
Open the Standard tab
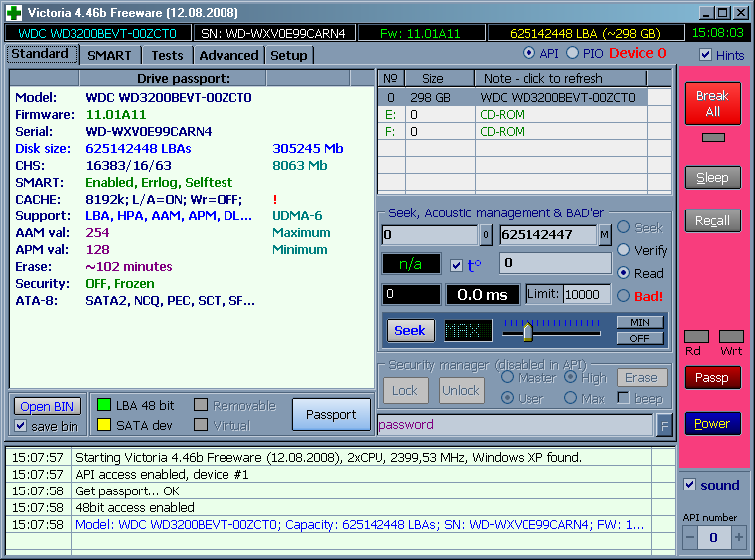(x=43, y=54)
